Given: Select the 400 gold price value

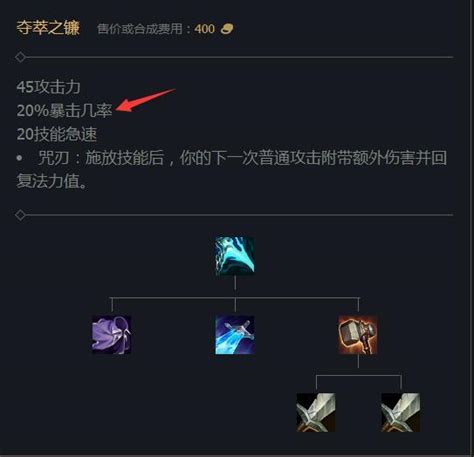Looking at the screenshot, I should click(x=205, y=29).
